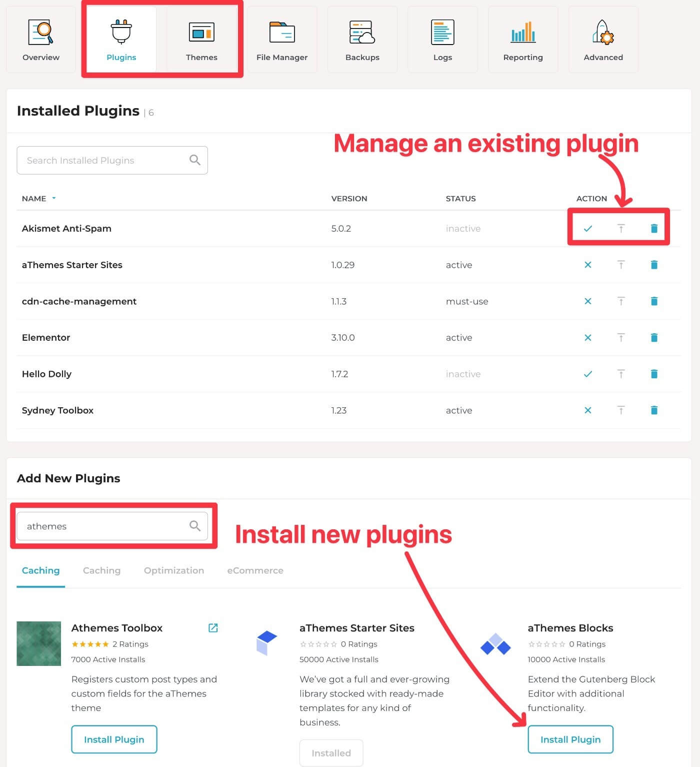This screenshot has height=767, width=700.
Task: Click the VERSION column header
Action: pyautogui.click(x=349, y=199)
